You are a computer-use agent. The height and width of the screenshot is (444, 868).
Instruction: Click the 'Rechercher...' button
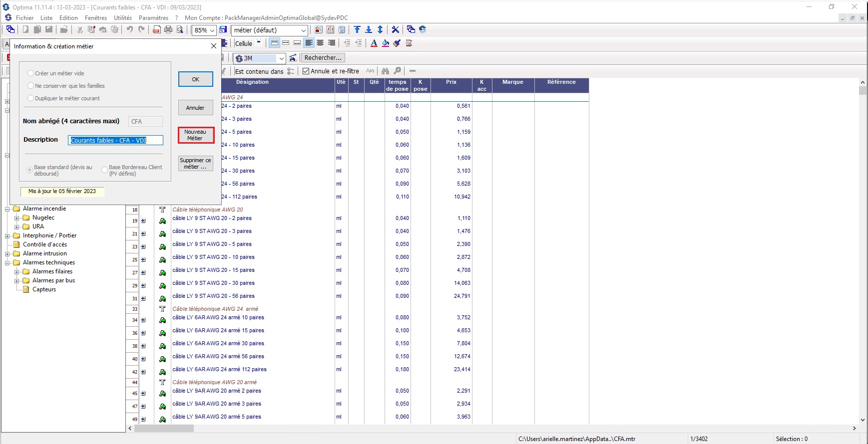[x=323, y=58]
